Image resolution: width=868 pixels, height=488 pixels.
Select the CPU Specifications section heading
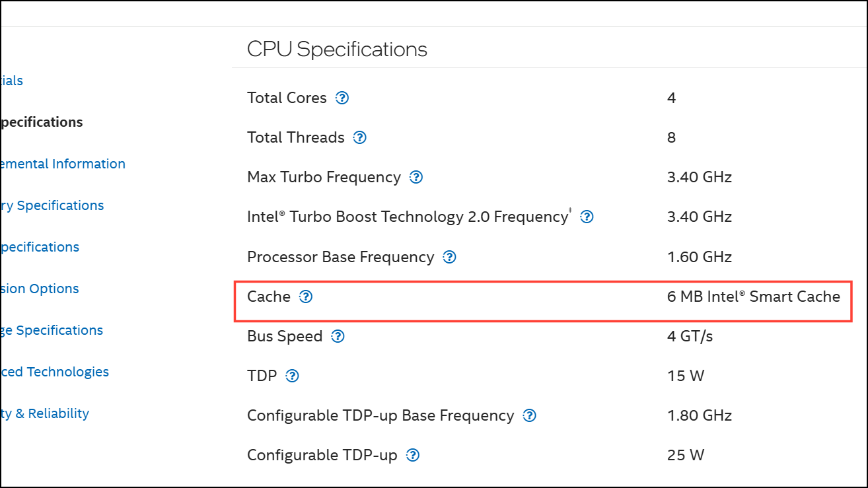point(337,50)
